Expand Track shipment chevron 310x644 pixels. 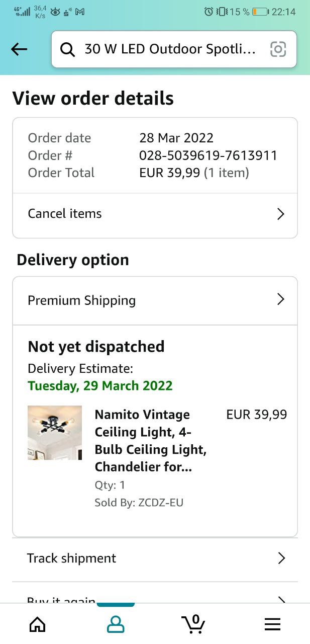[x=281, y=558]
